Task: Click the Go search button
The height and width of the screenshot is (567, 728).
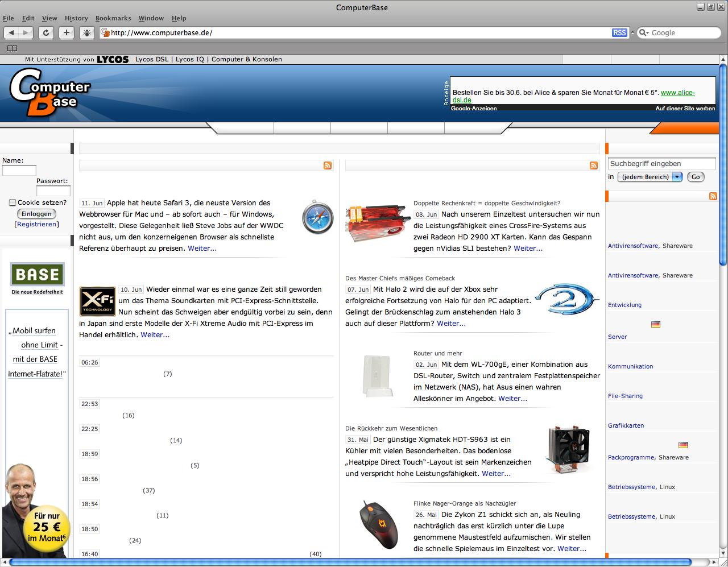Action: (696, 177)
